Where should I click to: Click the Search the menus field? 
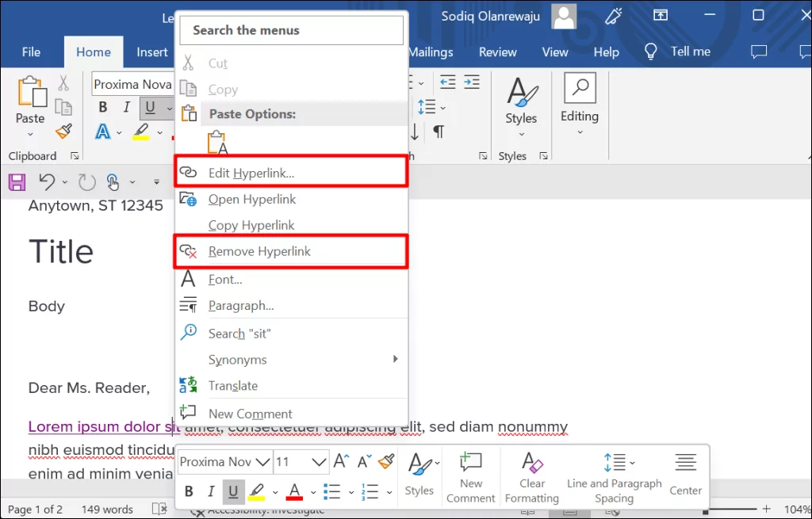point(291,30)
